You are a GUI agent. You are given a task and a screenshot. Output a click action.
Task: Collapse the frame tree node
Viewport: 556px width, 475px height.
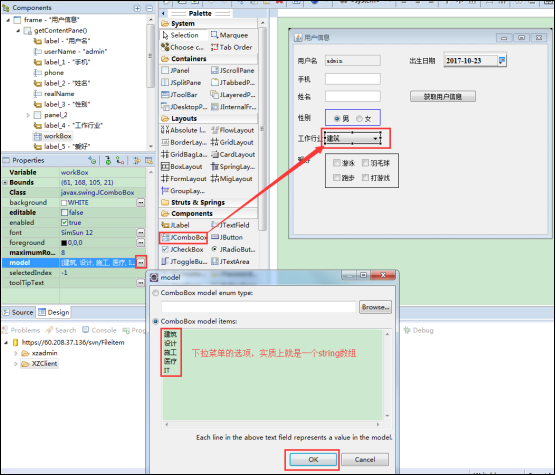click(8, 20)
